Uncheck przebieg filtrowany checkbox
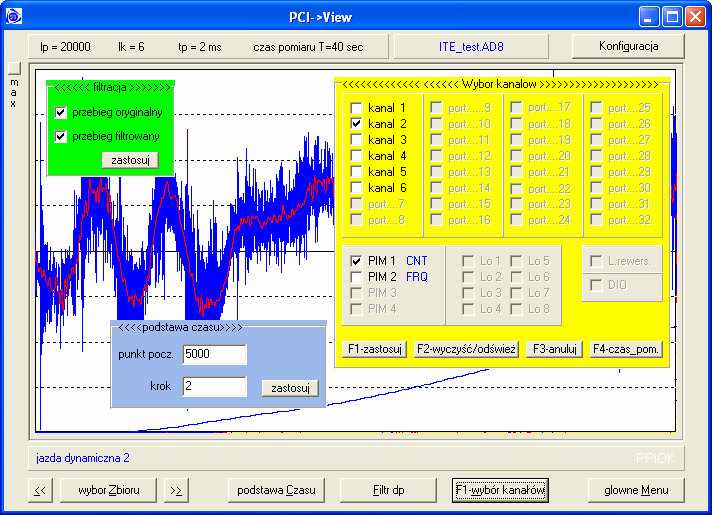 (60, 136)
